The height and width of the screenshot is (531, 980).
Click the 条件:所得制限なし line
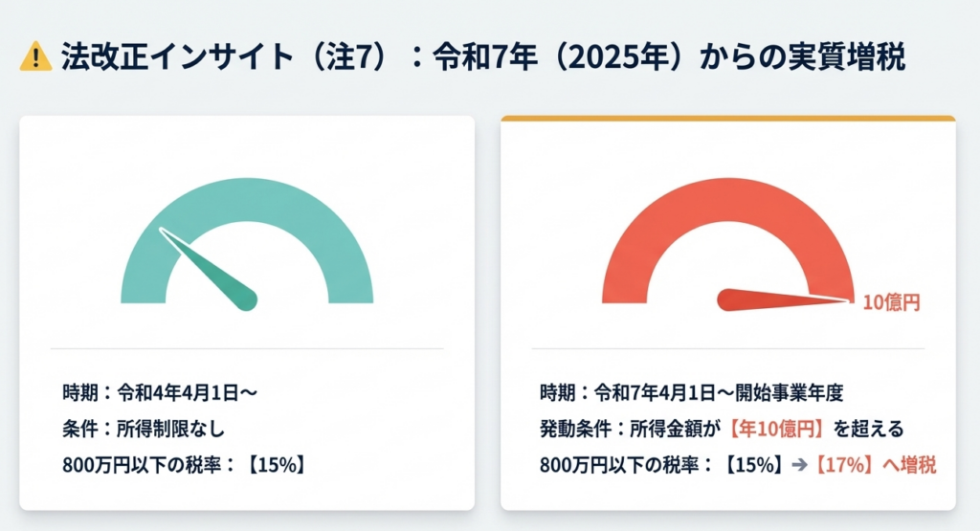click(x=143, y=429)
